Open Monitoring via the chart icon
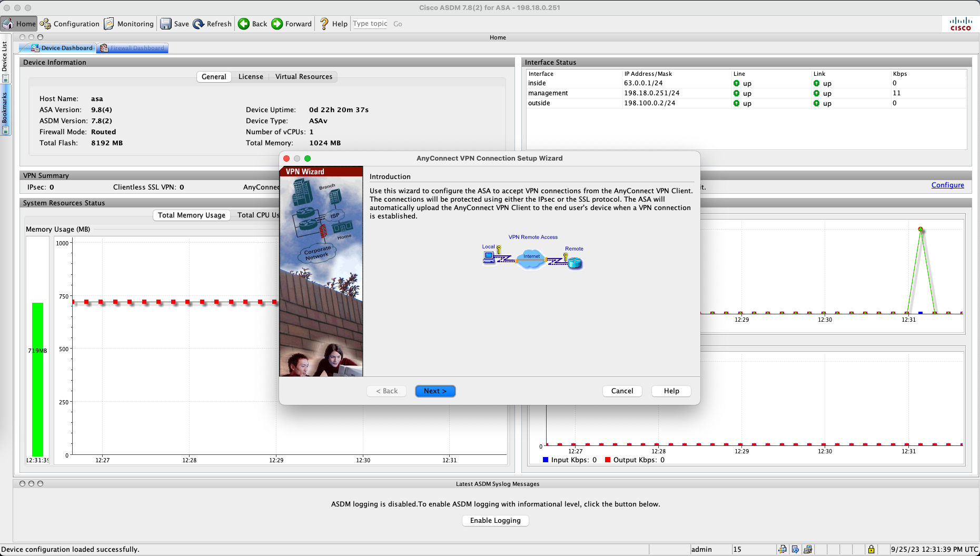Screen dimensions: 980x556 [x=109, y=24]
